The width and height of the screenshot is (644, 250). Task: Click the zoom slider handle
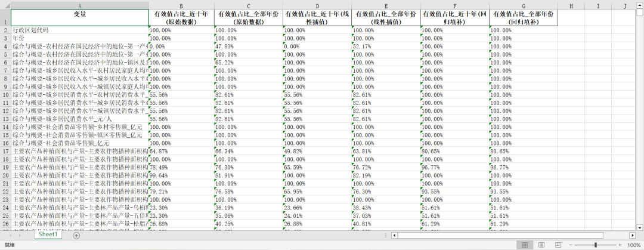595,245
